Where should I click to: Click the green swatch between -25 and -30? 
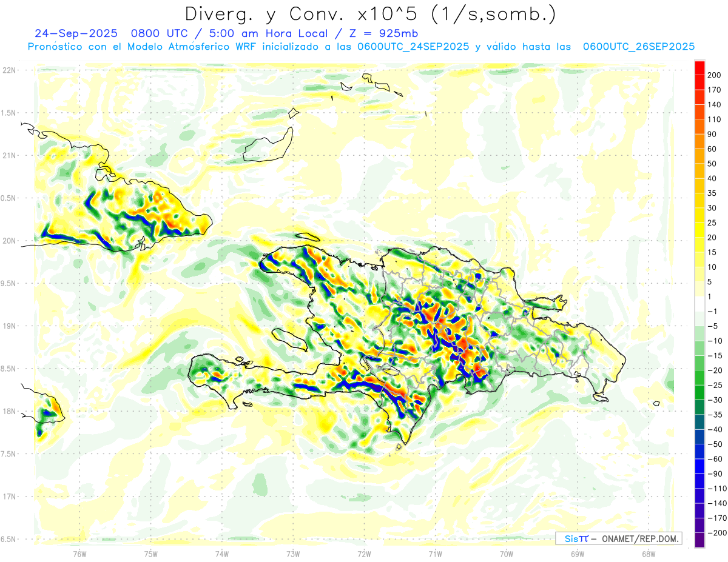point(700,392)
